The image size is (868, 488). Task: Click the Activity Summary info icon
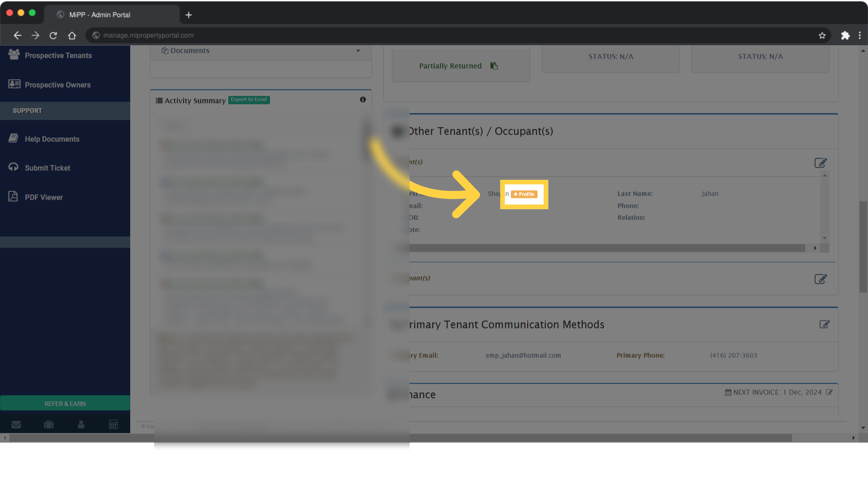pos(363,100)
